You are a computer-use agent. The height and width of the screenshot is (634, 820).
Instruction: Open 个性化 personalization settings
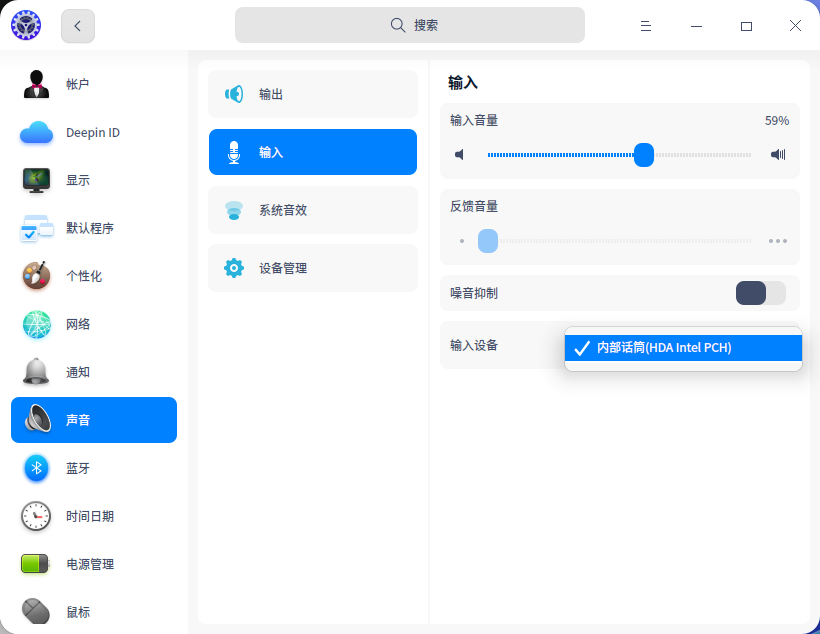[93, 276]
